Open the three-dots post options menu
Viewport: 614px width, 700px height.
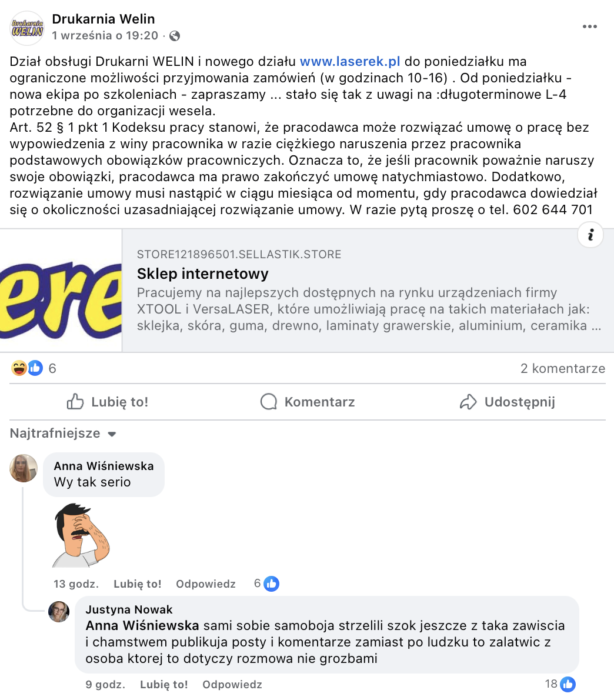tap(589, 27)
